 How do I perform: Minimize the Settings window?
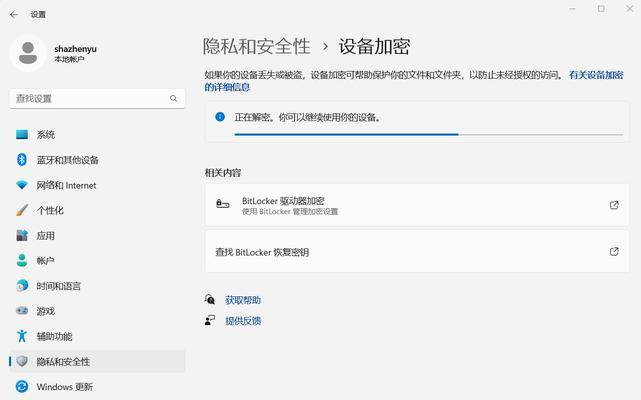[572, 9]
